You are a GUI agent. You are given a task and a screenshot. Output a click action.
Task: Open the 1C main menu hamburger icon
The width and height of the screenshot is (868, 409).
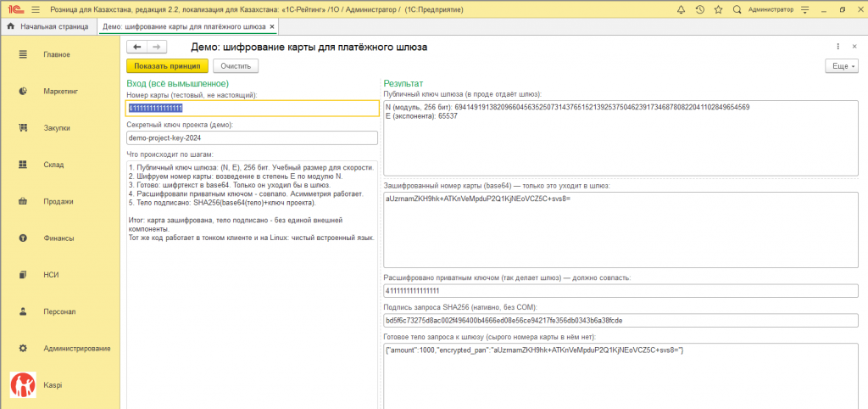click(36, 9)
